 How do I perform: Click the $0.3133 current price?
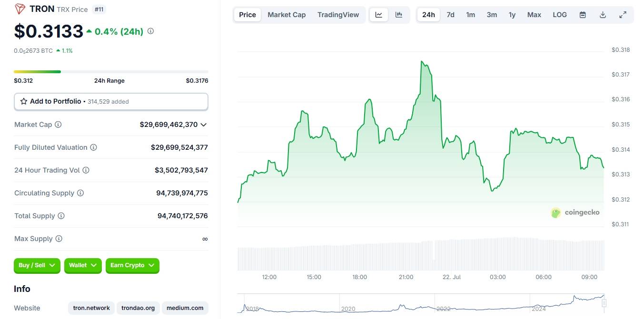tap(49, 31)
